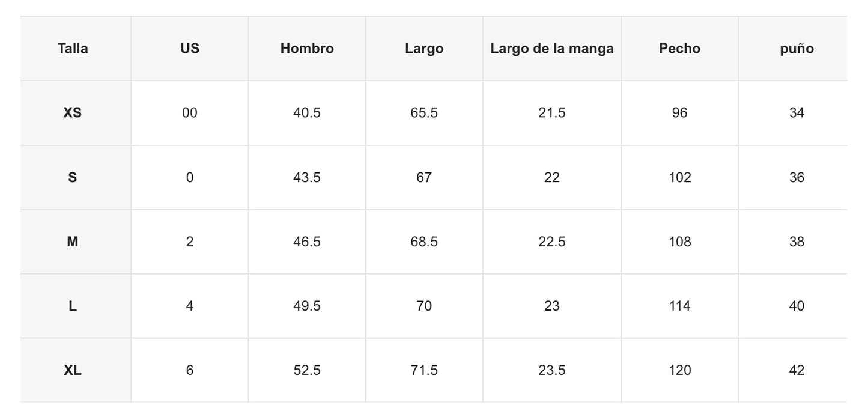Select the XS size row label
This screenshot has height=414, width=868.
73,113
